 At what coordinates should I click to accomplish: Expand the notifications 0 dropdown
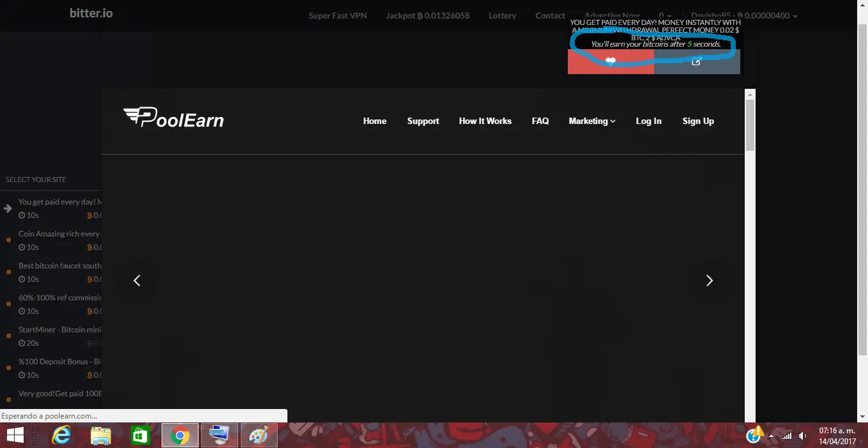tap(665, 15)
